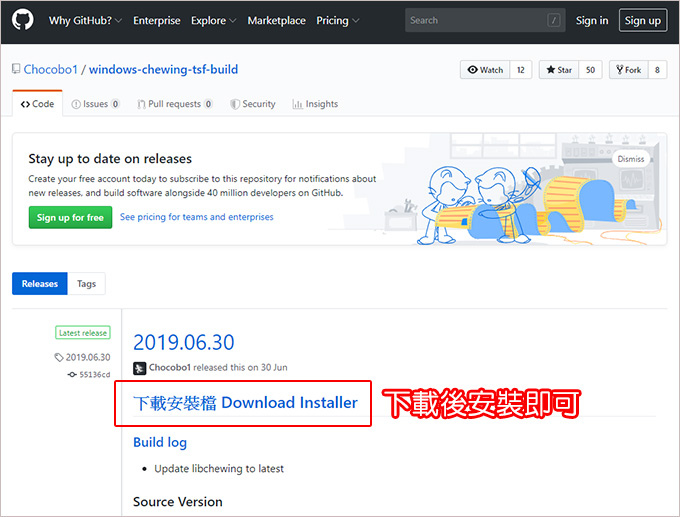
Task: Click the repository book icon
Action: click(x=16, y=69)
